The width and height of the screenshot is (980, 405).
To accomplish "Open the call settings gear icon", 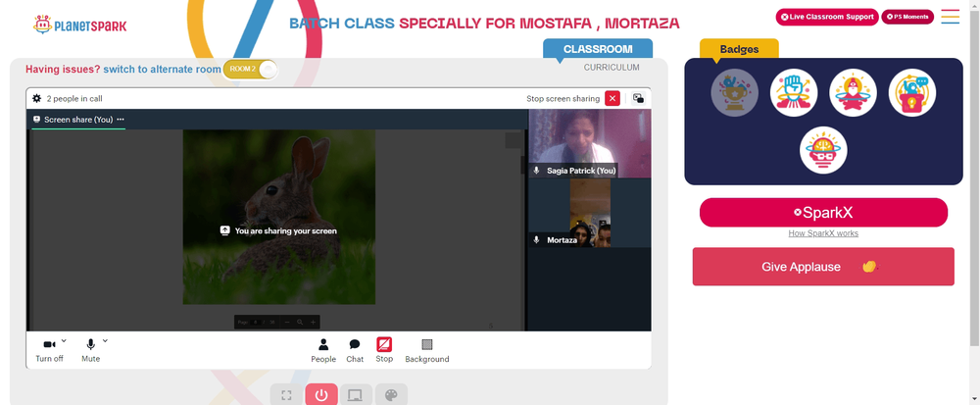I will [37, 99].
